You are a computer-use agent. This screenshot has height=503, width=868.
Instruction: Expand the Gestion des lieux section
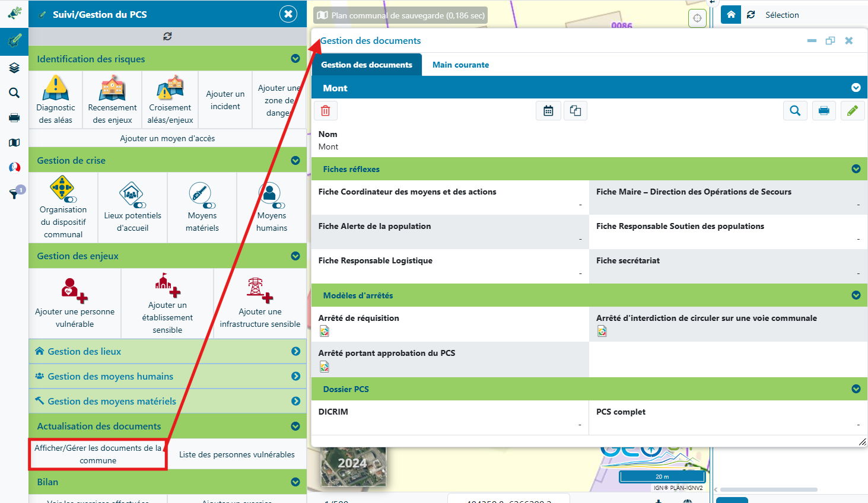pyautogui.click(x=295, y=351)
